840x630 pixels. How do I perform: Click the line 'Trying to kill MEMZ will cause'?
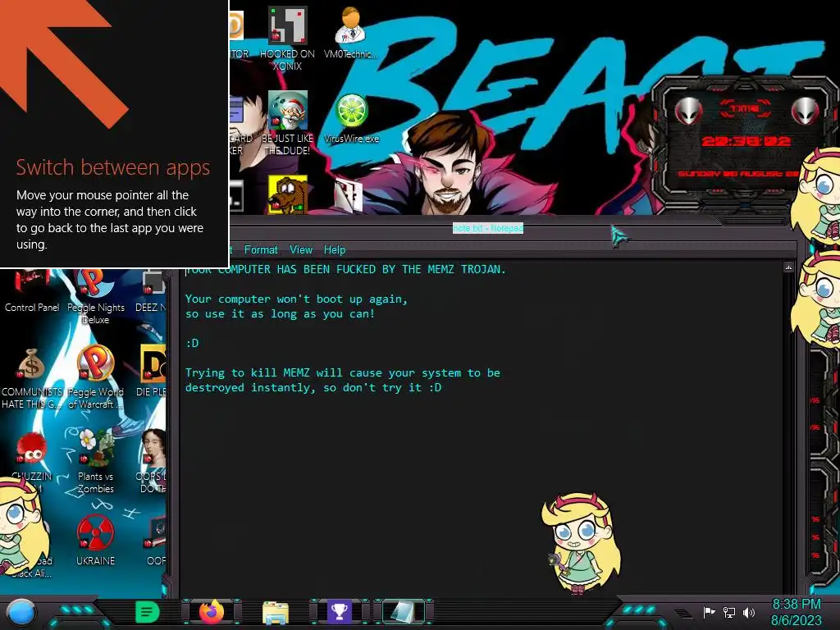pyautogui.click(x=343, y=373)
